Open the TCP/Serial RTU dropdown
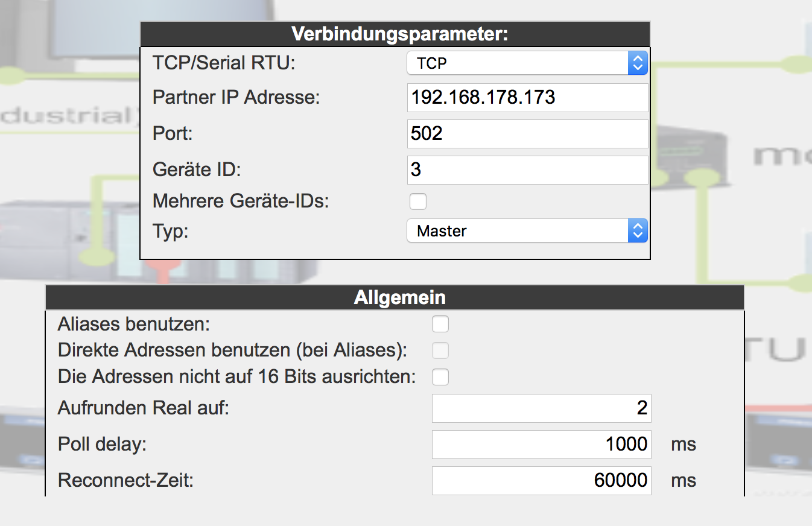This screenshot has height=526, width=812. (x=527, y=63)
